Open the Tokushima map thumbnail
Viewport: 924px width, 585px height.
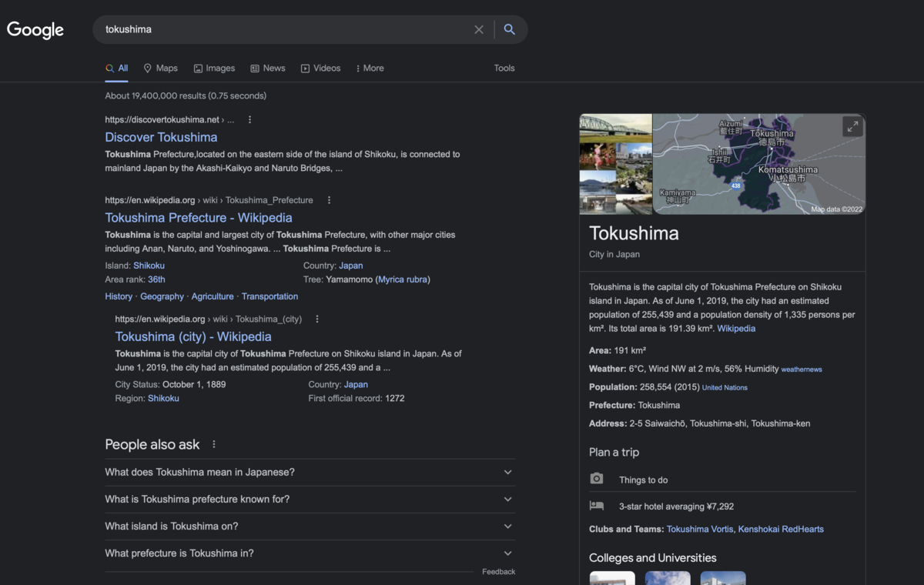click(759, 164)
